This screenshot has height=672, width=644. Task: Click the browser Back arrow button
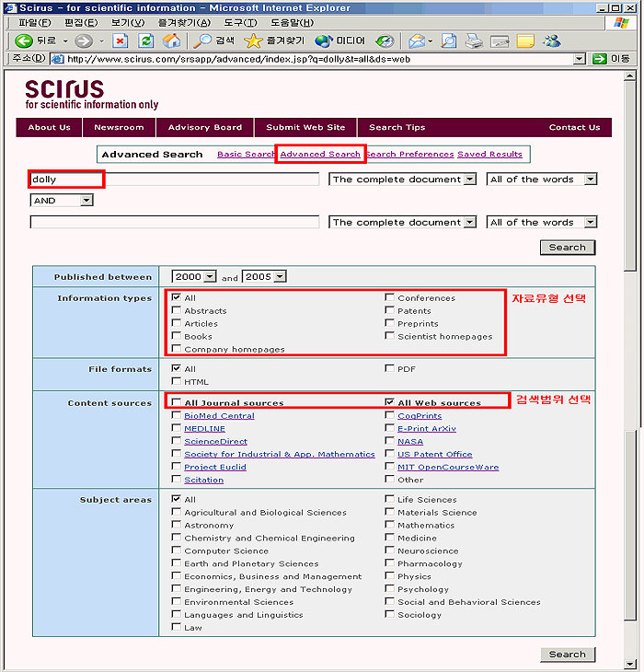pos(25,41)
